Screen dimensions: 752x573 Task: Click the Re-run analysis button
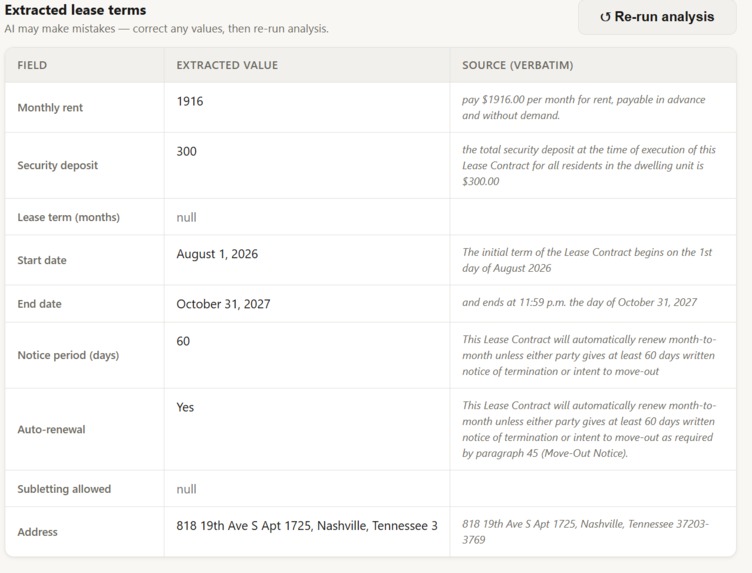point(657,17)
